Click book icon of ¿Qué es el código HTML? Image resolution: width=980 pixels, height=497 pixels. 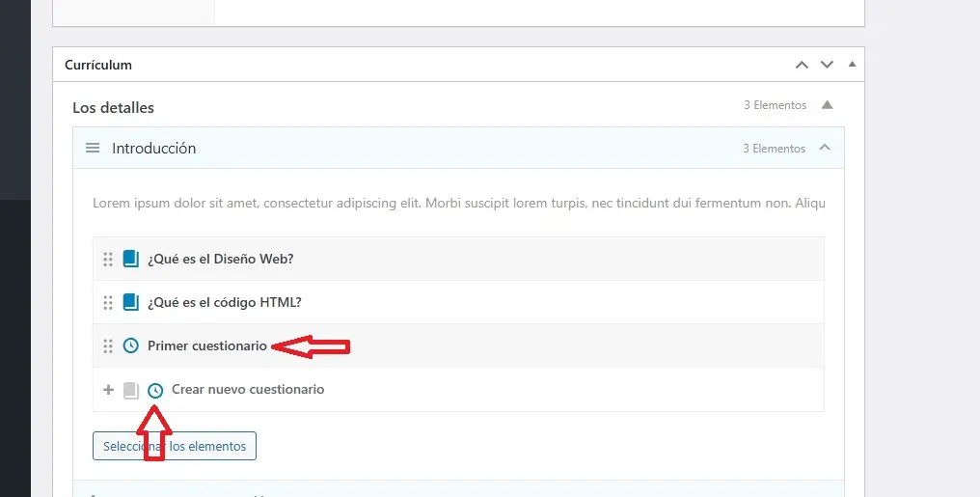130,303
